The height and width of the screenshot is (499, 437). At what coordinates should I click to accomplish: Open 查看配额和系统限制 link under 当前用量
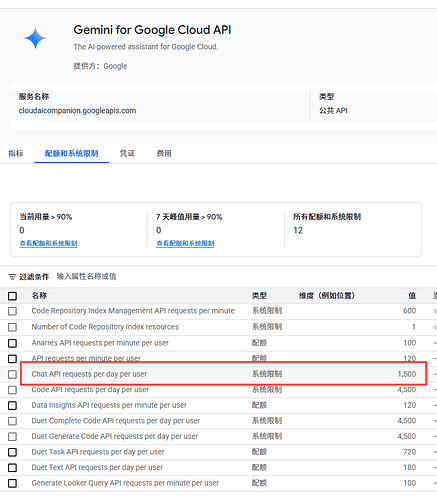[48, 243]
